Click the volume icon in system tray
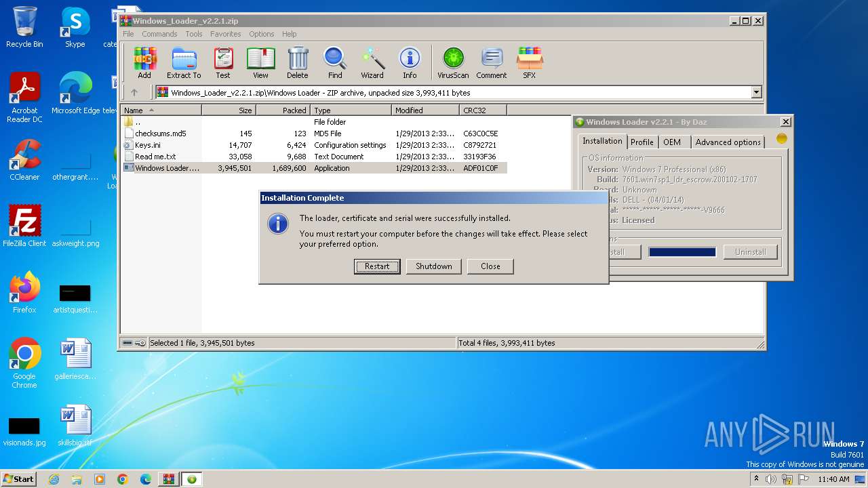The image size is (868, 488). pos(772,479)
